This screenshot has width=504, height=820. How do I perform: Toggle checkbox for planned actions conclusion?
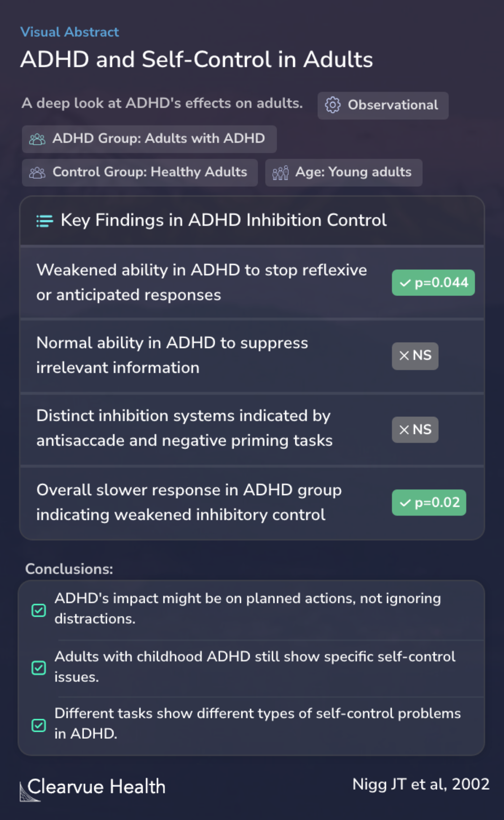pyautogui.click(x=39, y=610)
